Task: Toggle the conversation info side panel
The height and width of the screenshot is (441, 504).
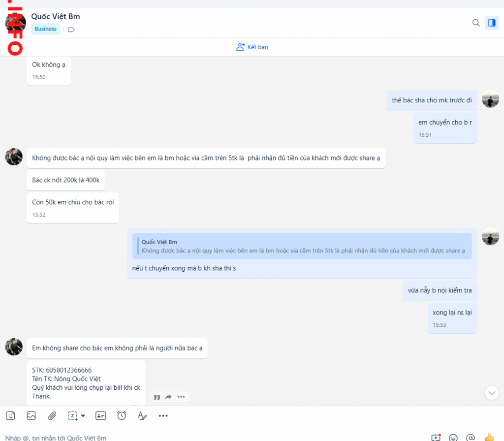Action: coord(491,23)
